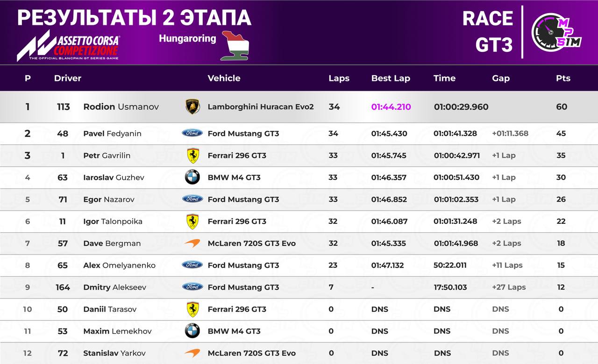
Task: Click the 'Pts' column header
Action: pos(563,78)
